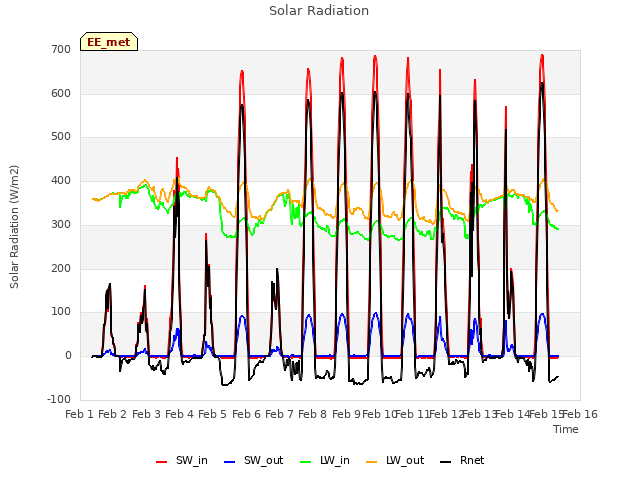Click the Feb 8 x-axis tick label

(312, 414)
